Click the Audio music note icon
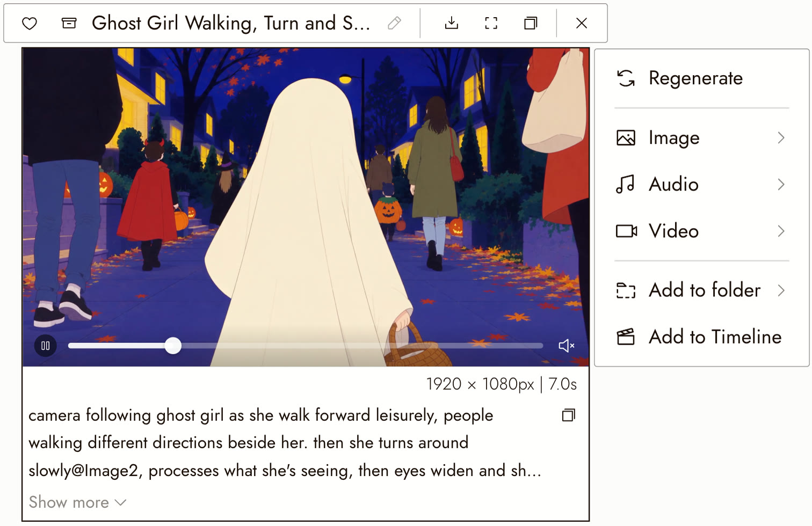 [626, 184]
